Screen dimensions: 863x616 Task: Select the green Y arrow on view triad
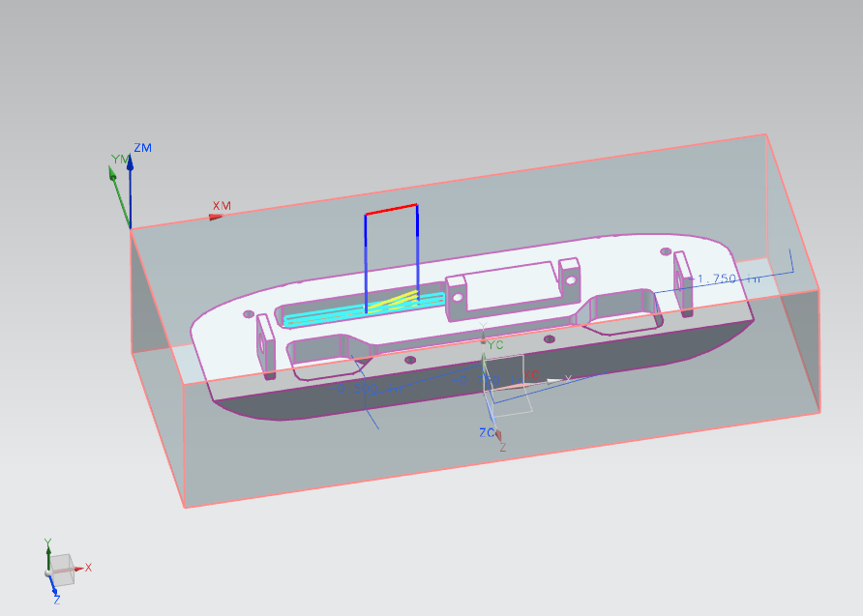click(47, 550)
